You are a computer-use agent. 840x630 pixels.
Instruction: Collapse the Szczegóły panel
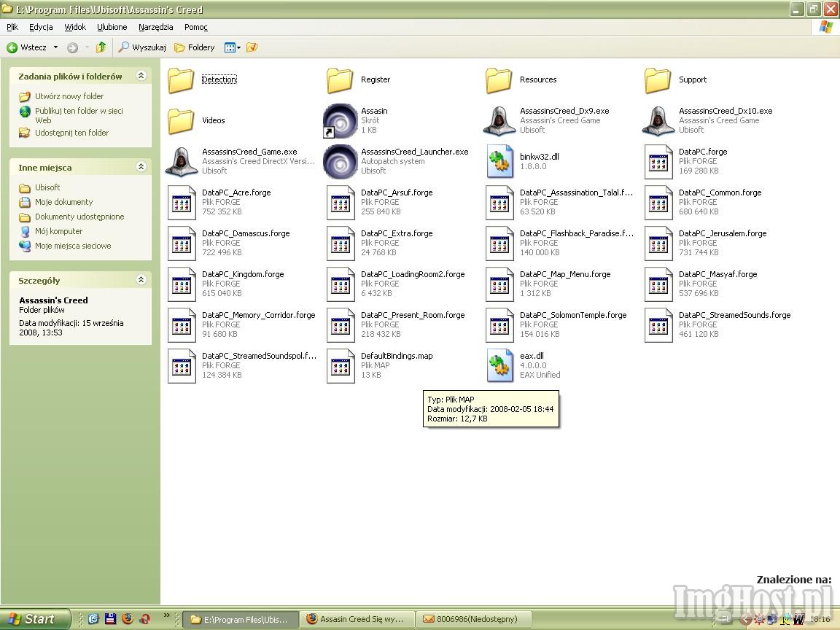(x=141, y=280)
